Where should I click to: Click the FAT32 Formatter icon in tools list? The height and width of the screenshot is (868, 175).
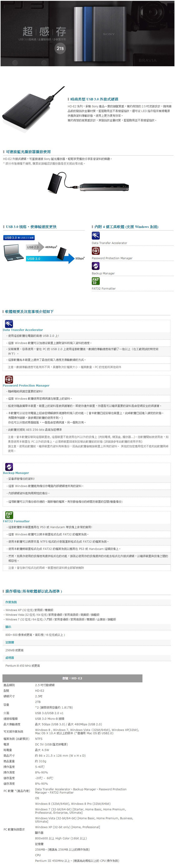(96, 281)
